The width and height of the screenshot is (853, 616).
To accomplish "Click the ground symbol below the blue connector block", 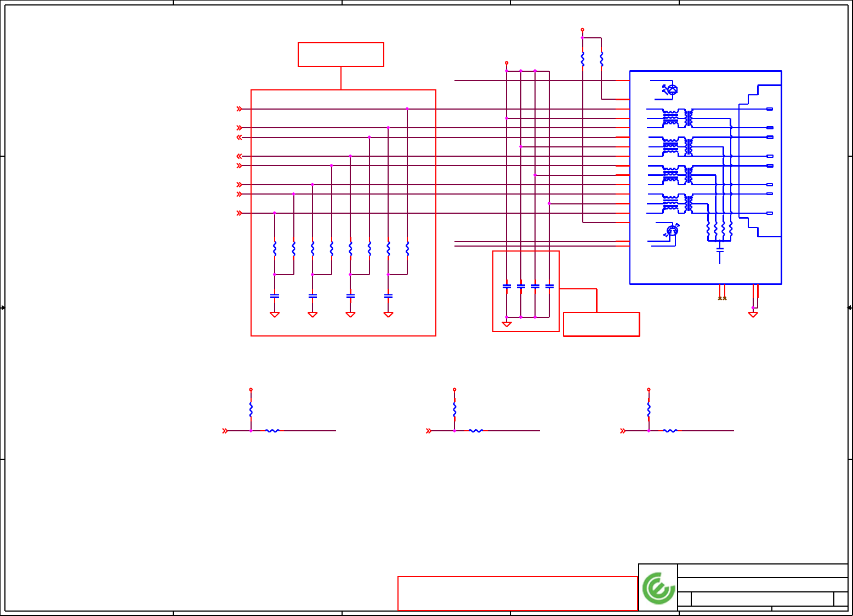I will pyautogui.click(x=753, y=315).
